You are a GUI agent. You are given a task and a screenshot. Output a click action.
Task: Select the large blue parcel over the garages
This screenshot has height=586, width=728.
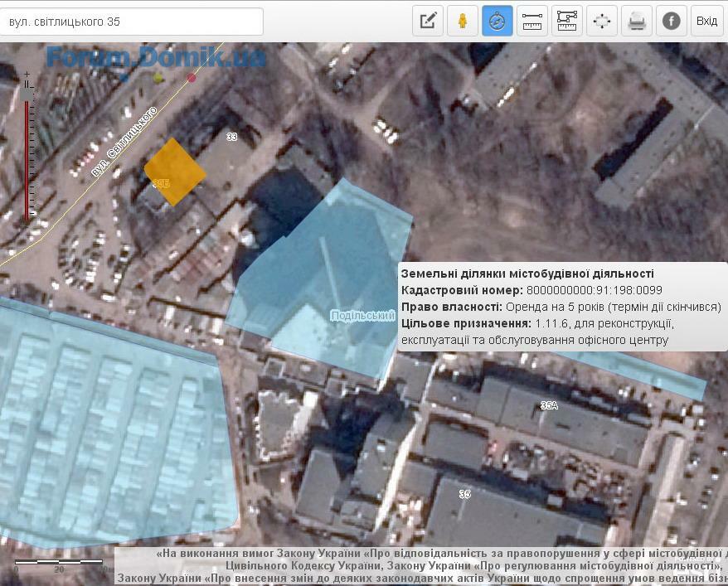[x=108, y=423]
